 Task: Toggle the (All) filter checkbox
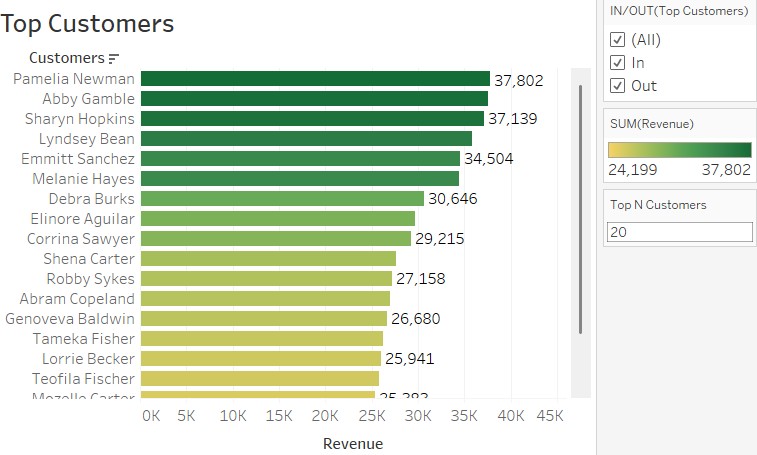617,40
